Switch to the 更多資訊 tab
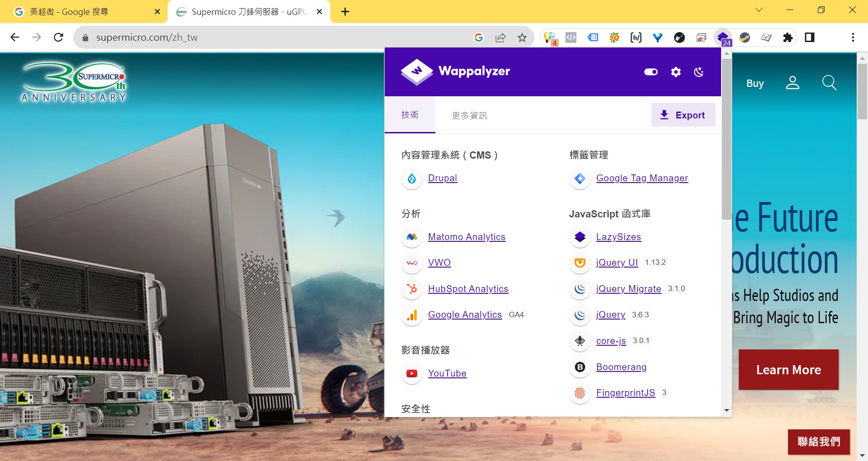 point(469,115)
